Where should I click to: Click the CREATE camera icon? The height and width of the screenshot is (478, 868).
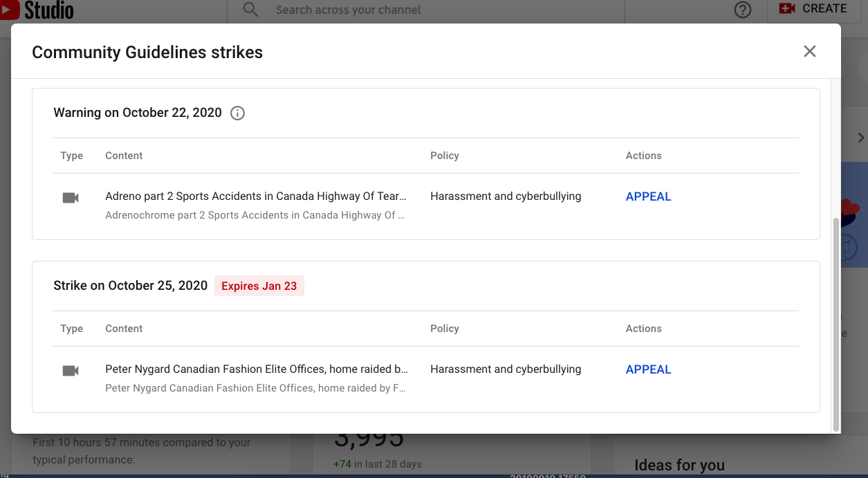tap(787, 9)
